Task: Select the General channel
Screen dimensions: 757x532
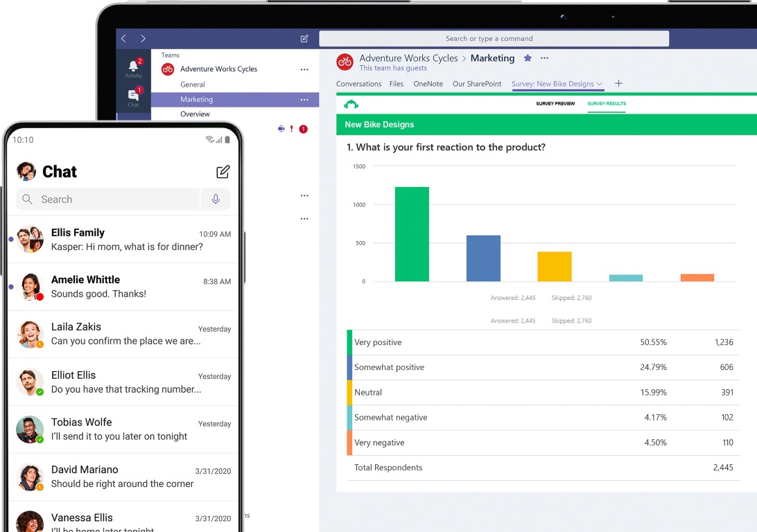Action: (193, 85)
